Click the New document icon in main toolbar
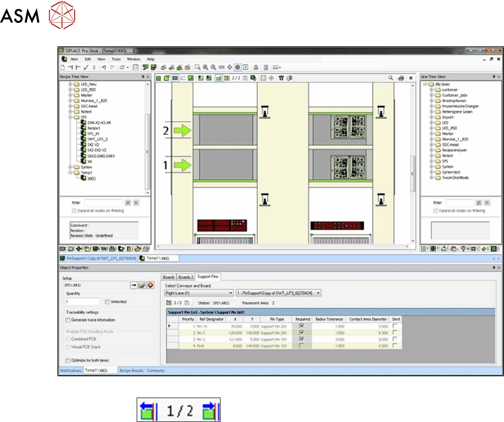 (x=62, y=67)
